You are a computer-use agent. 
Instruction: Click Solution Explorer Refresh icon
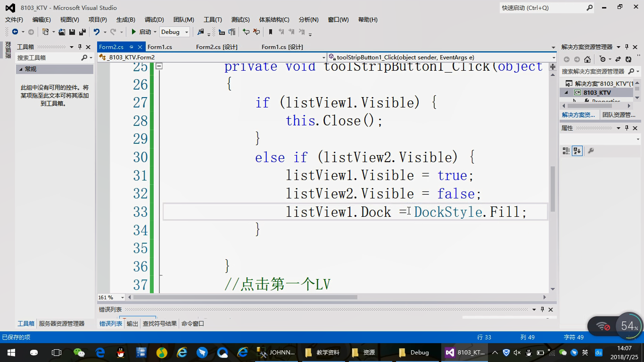click(x=628, y=59)
